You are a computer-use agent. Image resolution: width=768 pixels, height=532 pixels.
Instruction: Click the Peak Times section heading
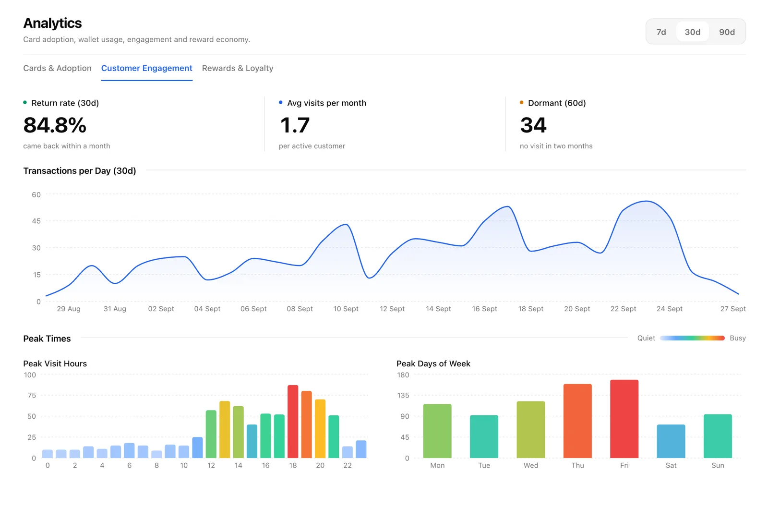click(x=47, y=339)
